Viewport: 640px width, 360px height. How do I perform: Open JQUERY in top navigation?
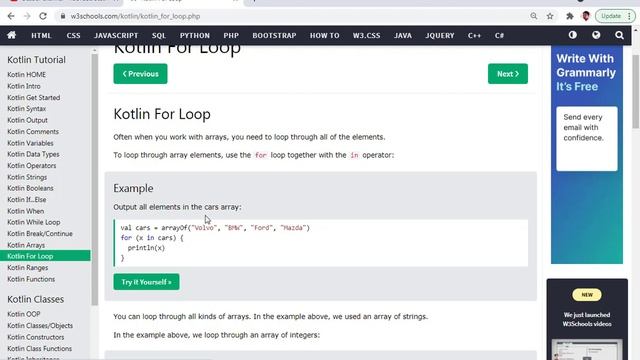[x=440, y=36]
